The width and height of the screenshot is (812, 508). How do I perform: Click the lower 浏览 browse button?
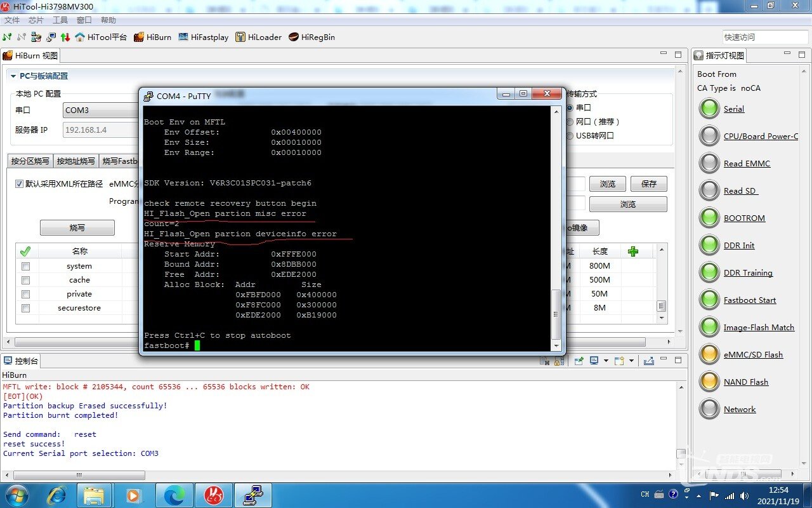(628, 204)
